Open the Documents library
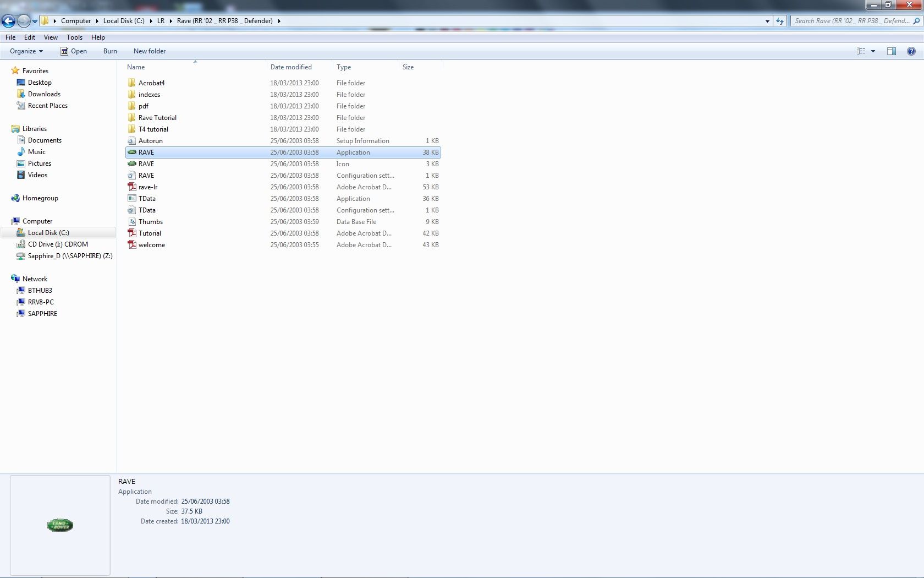924x578 pixels. (x=45, y=140)
